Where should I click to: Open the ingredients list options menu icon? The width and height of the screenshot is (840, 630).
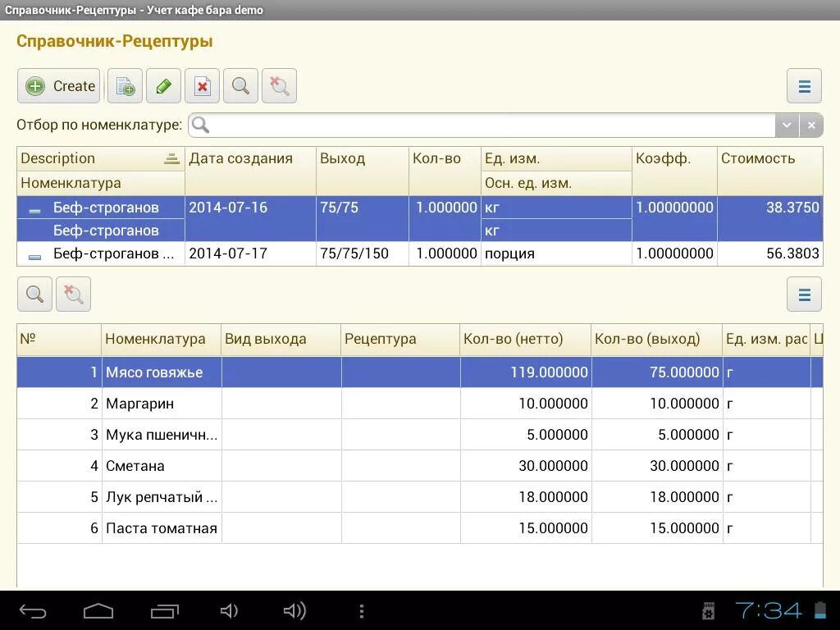804,294
